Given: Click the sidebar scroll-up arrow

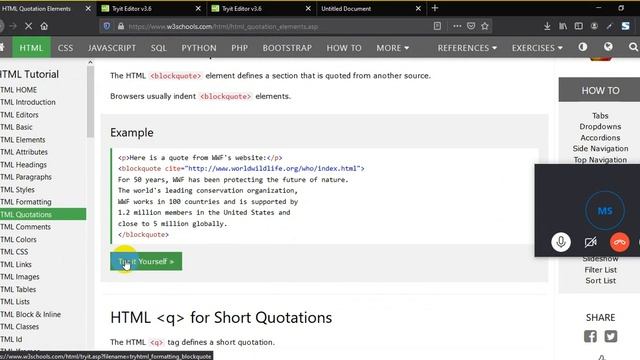Looking at the screenshot, I should pos(90,62).
